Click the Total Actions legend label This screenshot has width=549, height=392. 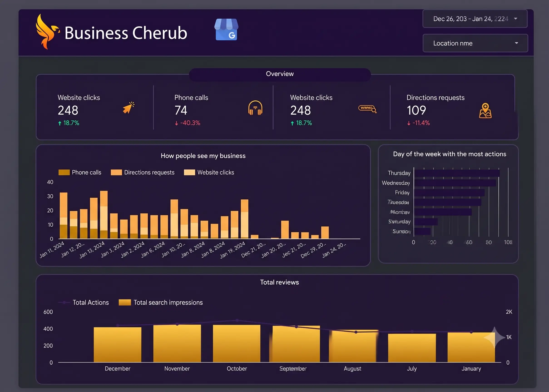coord(91,302)
